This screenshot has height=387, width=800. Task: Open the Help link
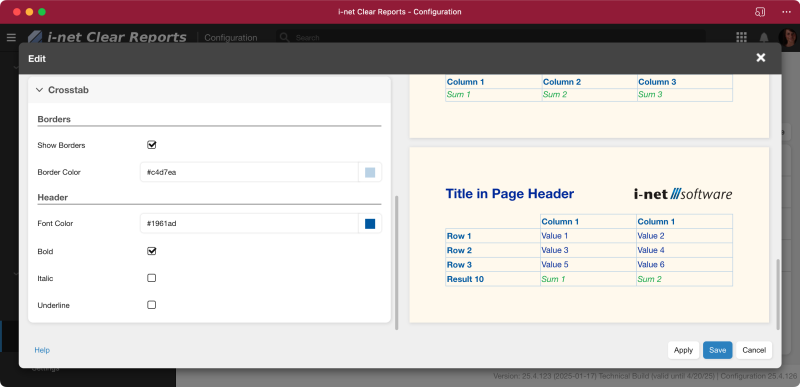point(42,350)
